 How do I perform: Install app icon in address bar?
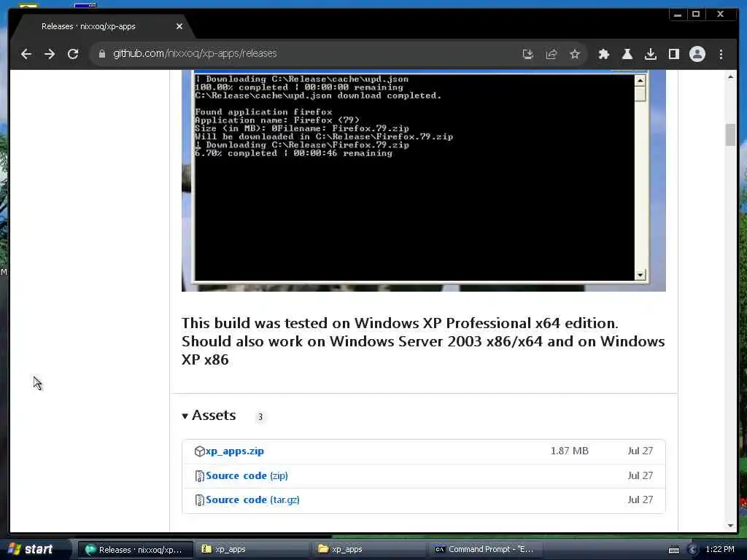pos(528,54)
